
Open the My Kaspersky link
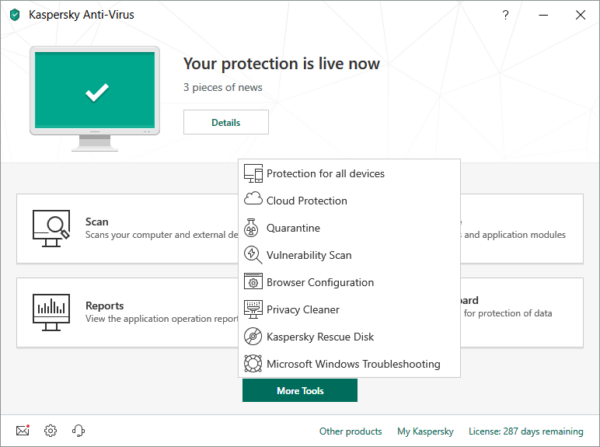(x=425, y=431)
